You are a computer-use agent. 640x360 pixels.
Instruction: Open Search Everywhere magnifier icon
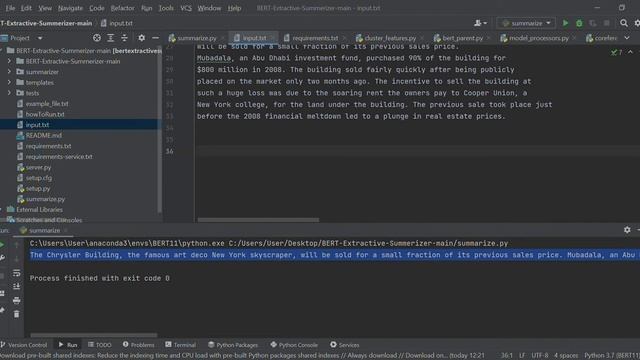tap(624, 23)
